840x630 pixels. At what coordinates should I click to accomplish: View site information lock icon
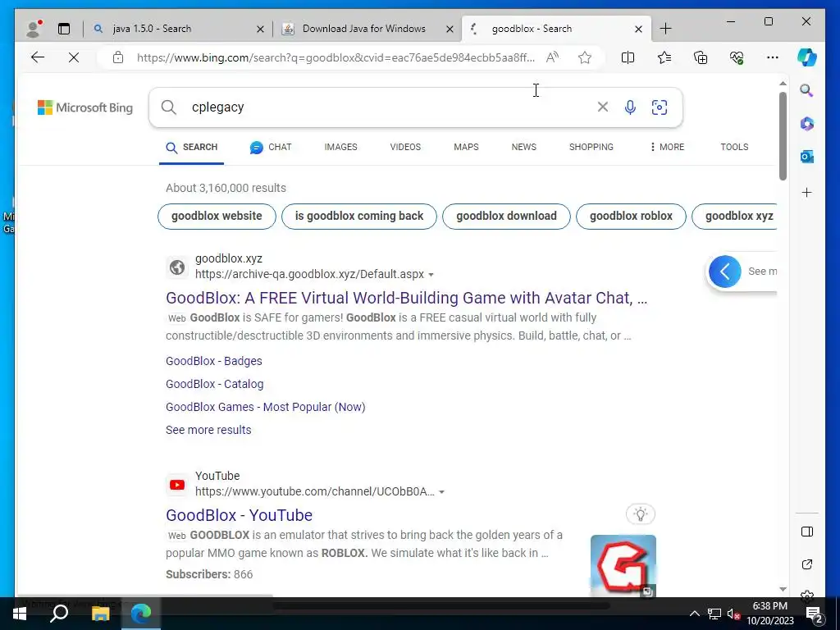pos(118,57)
